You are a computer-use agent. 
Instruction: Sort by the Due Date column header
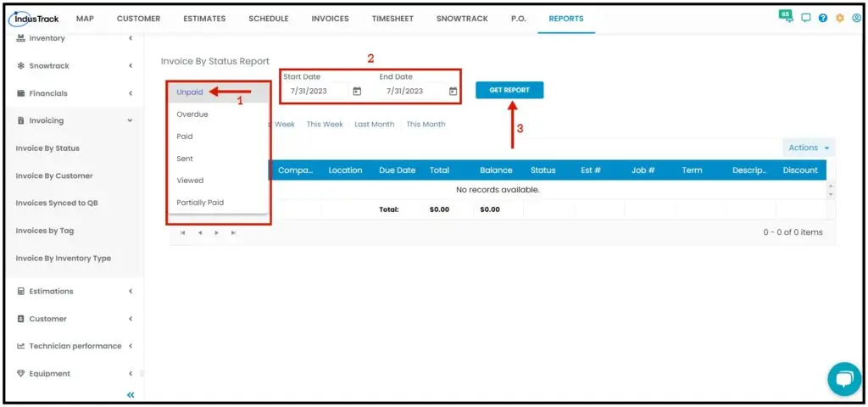397,170
